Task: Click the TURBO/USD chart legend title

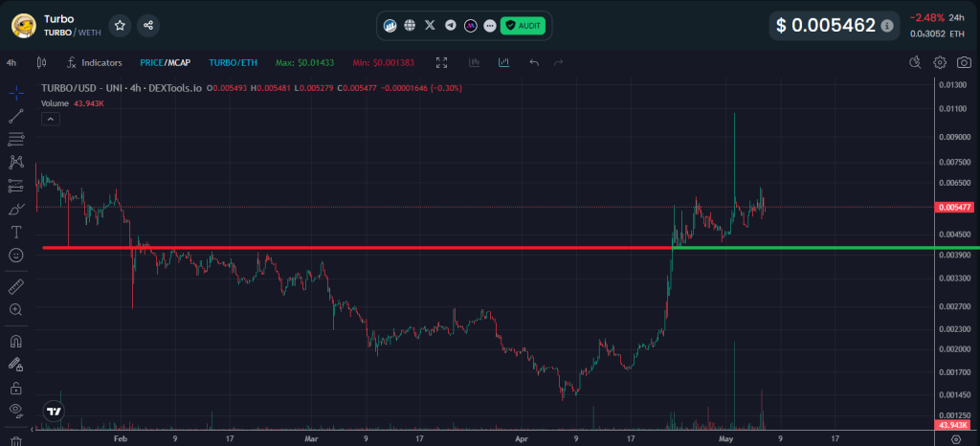Action: click(122, 89)
